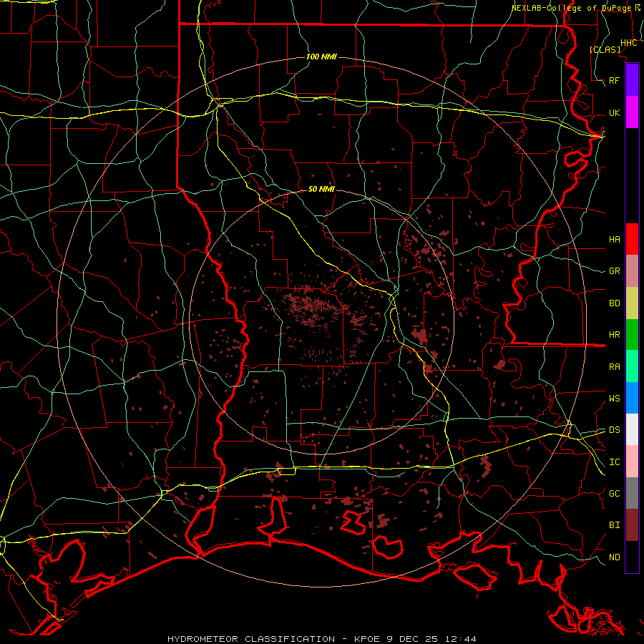
Task: Click the KPOE station identifier
Action: tap(367, 639)
